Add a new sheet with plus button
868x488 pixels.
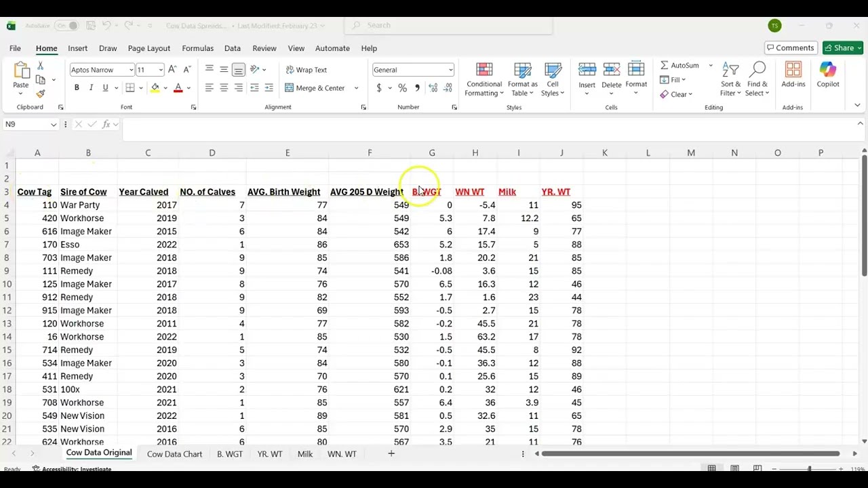point(391,453)
